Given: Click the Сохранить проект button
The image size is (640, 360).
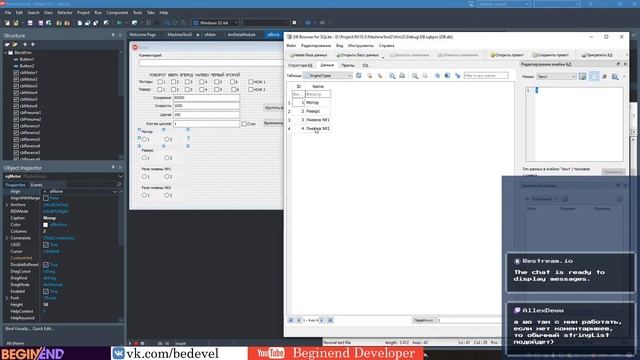Looking at the screenshot, I should [x=551, y=55].
